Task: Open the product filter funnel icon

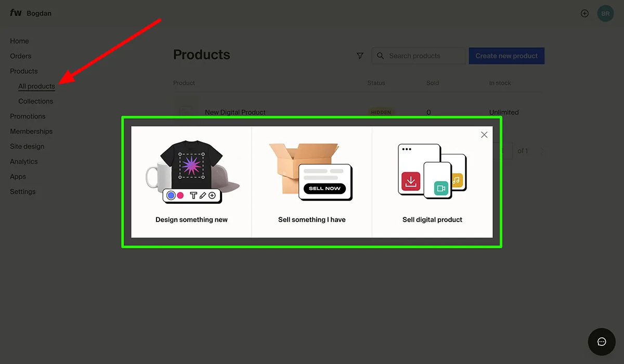Action: point(360,56)
